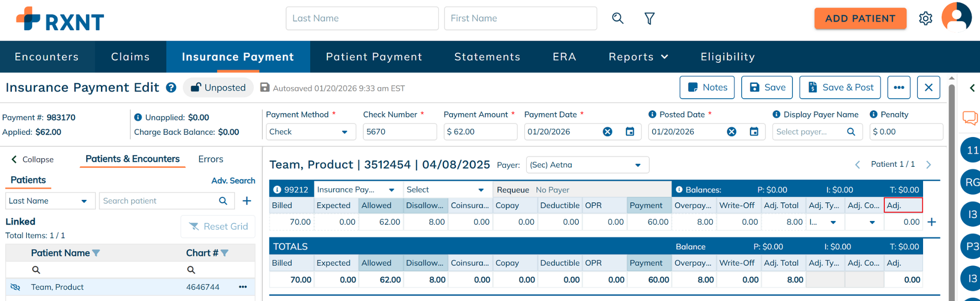
Task: Expand the Payment Method dropdown
Action: tap(311, 132)
